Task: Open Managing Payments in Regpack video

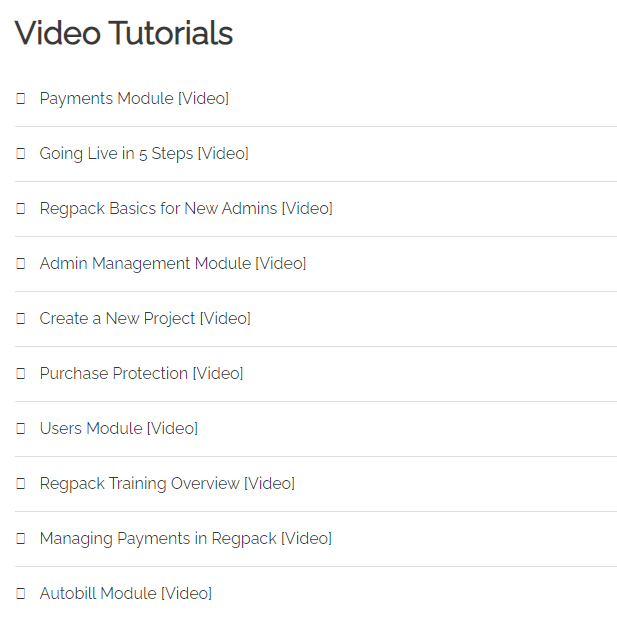Action: click(186, 538)
